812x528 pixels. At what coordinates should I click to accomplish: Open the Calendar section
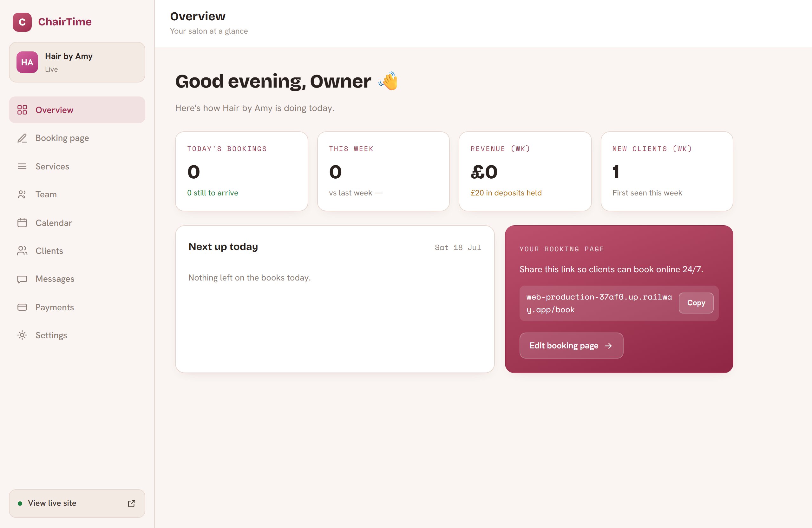77,223
